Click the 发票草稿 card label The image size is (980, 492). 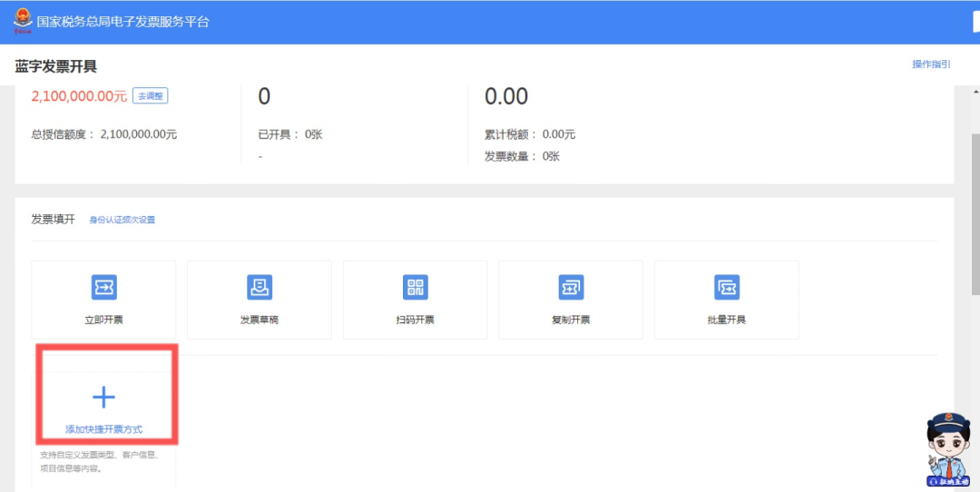(260, 320)
